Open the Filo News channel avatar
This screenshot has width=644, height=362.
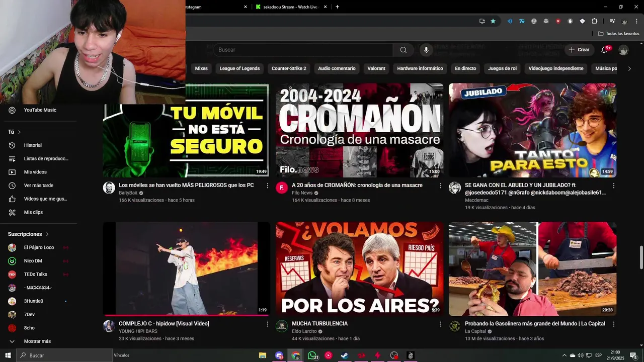[282, 188]
